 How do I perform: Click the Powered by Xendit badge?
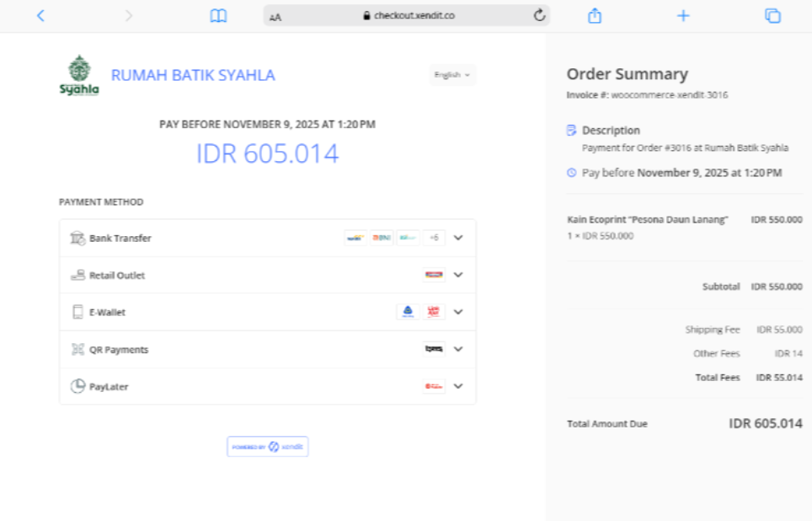[x=267, y=447]
